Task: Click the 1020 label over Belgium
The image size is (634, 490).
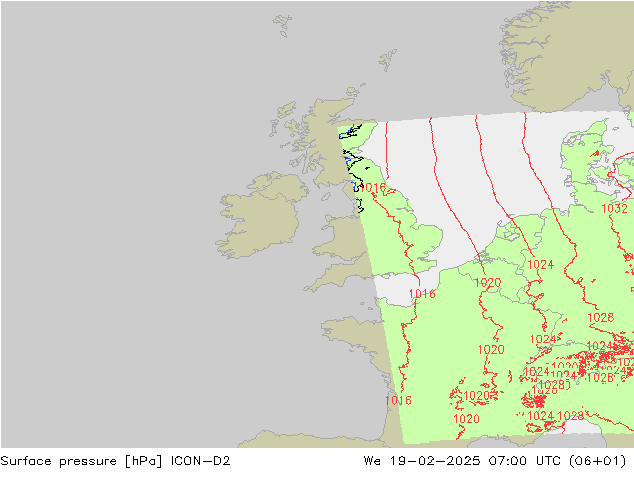Action: 488,283
